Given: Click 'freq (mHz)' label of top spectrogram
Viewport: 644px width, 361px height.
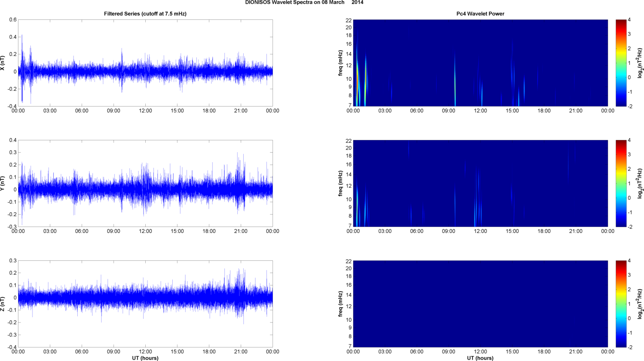Looking at the screenshot, I should point(340,63).
